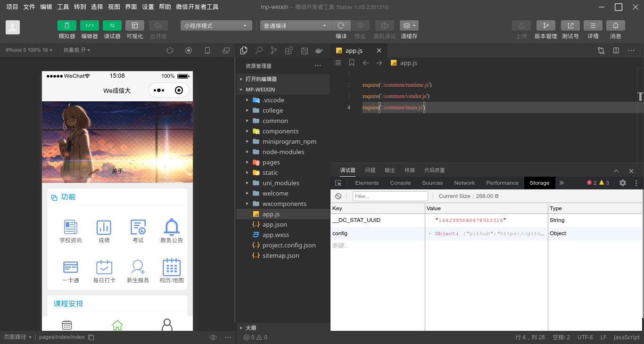This screenshot has width=644, height=344.
Task: Detach the simulator into a separate window
Action: coord(226,50)
